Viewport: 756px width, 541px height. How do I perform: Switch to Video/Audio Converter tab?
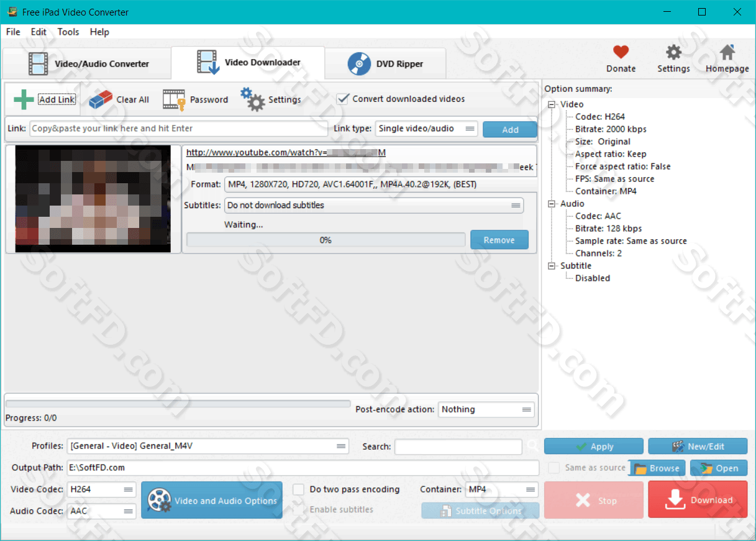coord(87,64)
